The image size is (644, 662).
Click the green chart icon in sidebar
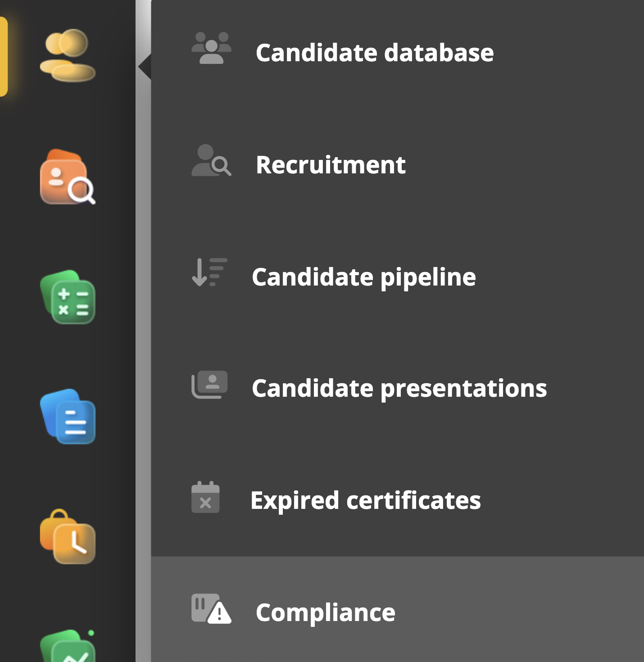click(68, 646)
